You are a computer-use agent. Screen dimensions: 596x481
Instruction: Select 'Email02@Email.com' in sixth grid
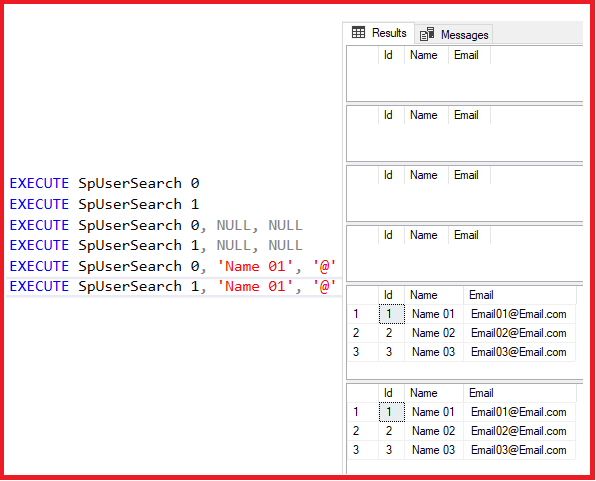click(519, 431)
